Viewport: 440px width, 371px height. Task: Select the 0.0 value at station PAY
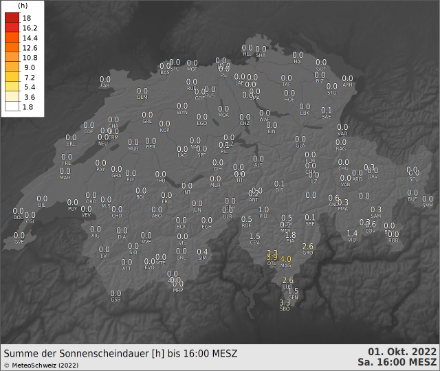coord(100,163)
